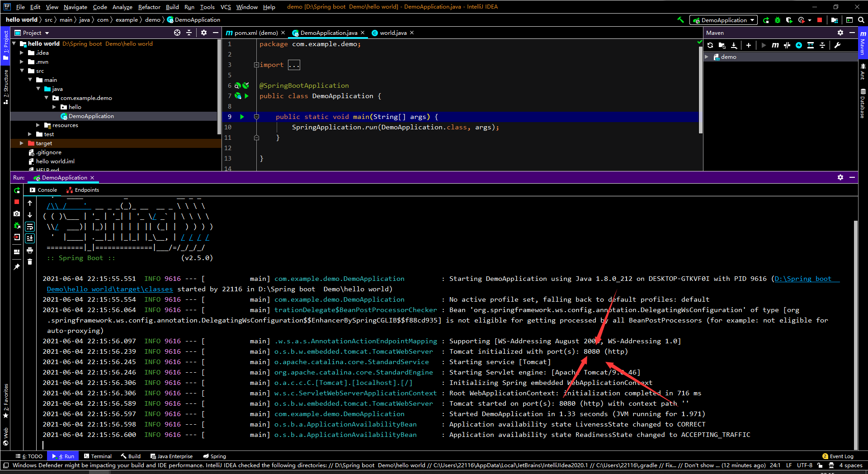Viewport: 868px width, 474px height.
Task: Rerun DemoApplication from the top toolbar
Action: pyautogui.click(x=766, y=20)
